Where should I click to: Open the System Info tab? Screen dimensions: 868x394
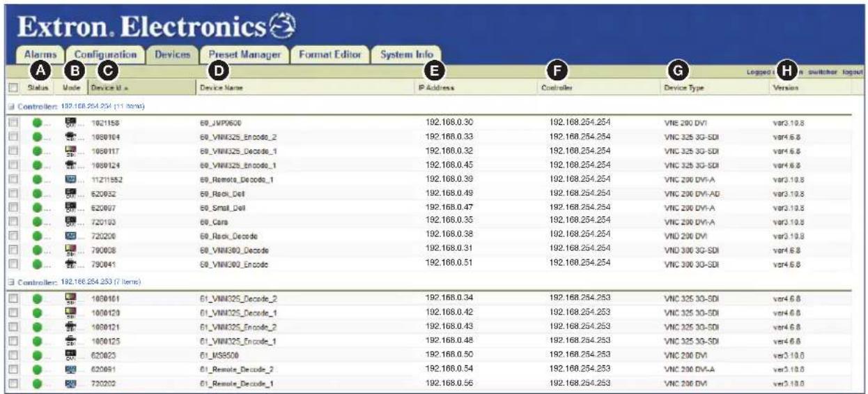click(x=406, y=55)
